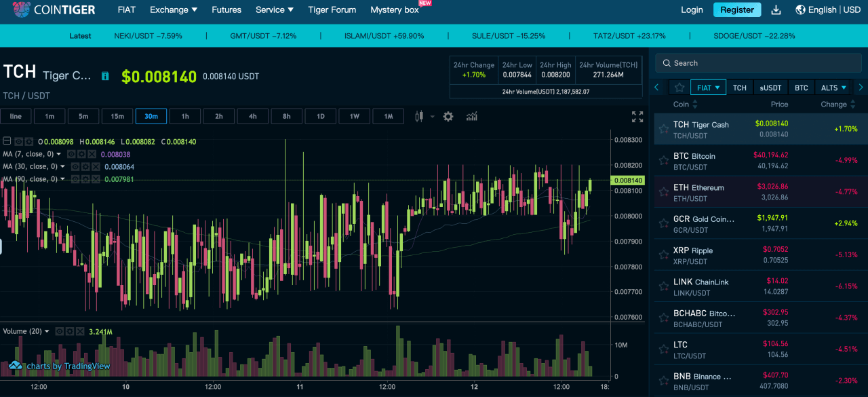The width and height of the screenshot is (868, 397).
Task: Expand the Volume (20) dropdown arrow
Action: 47,331
